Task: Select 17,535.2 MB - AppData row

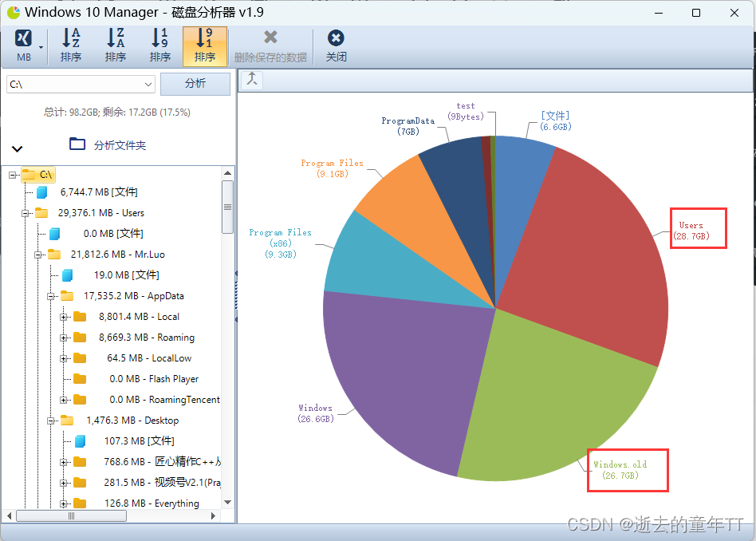Action: (133, 296)
